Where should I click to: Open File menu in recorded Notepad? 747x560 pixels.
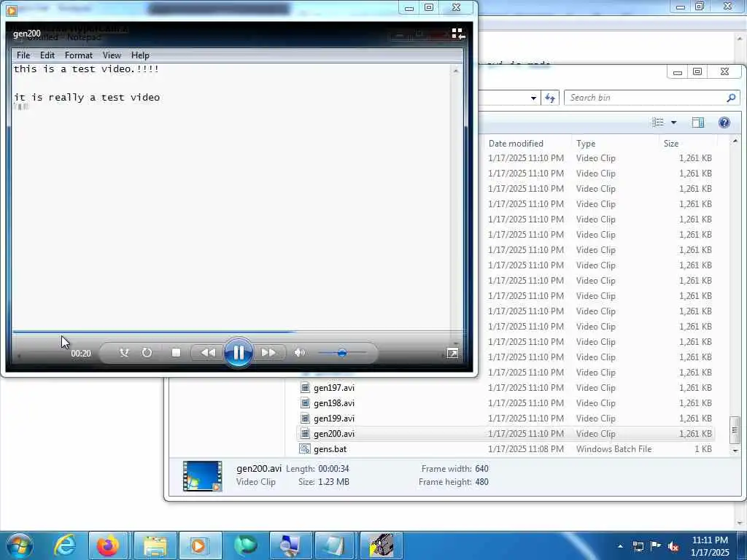click(23, 55)
